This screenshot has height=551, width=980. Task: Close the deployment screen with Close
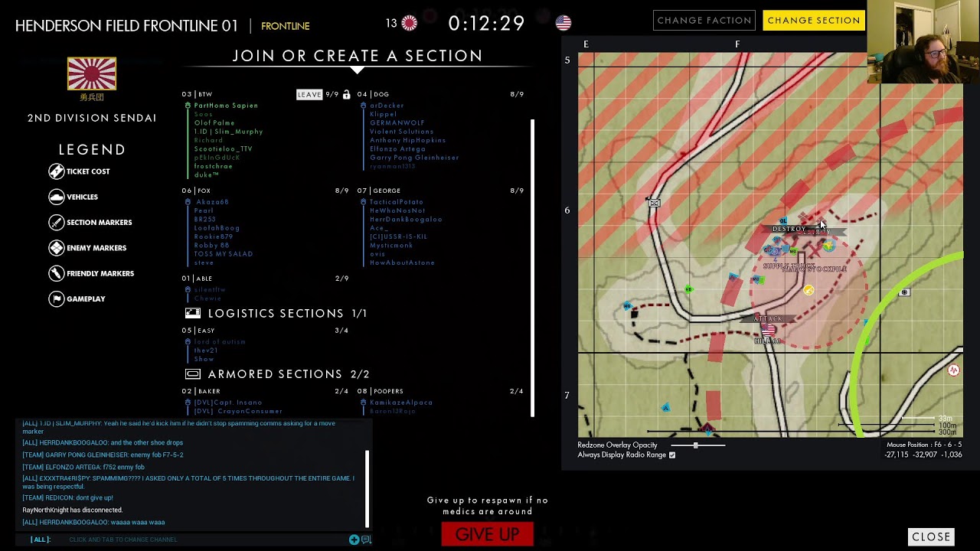pos(931,536)
